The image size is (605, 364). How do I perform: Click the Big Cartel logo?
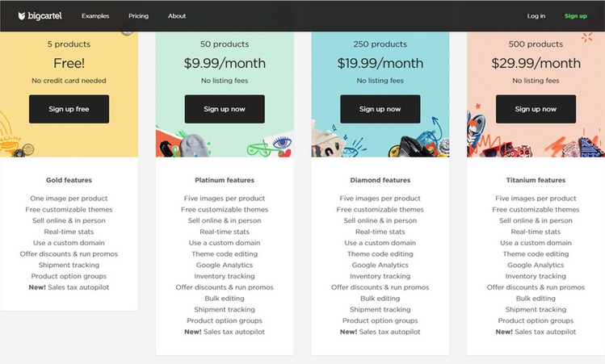tap(40, 16)
